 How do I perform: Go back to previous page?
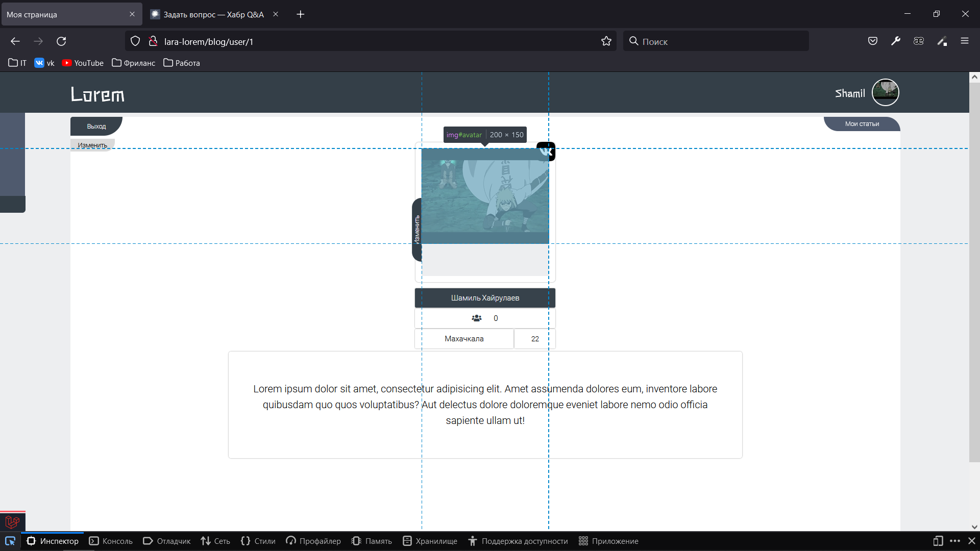click(x=15, y=41)
